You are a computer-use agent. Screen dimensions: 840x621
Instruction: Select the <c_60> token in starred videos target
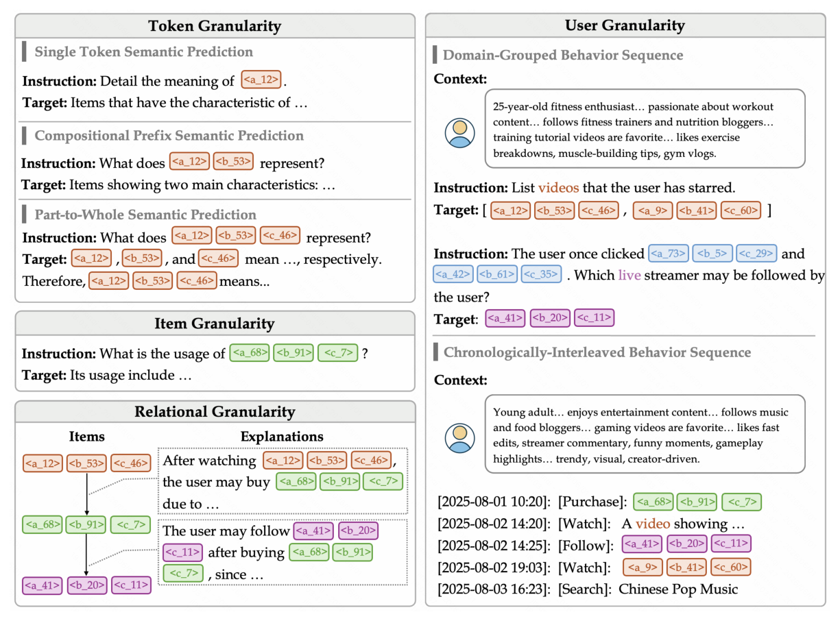click(x=741, y=210)
